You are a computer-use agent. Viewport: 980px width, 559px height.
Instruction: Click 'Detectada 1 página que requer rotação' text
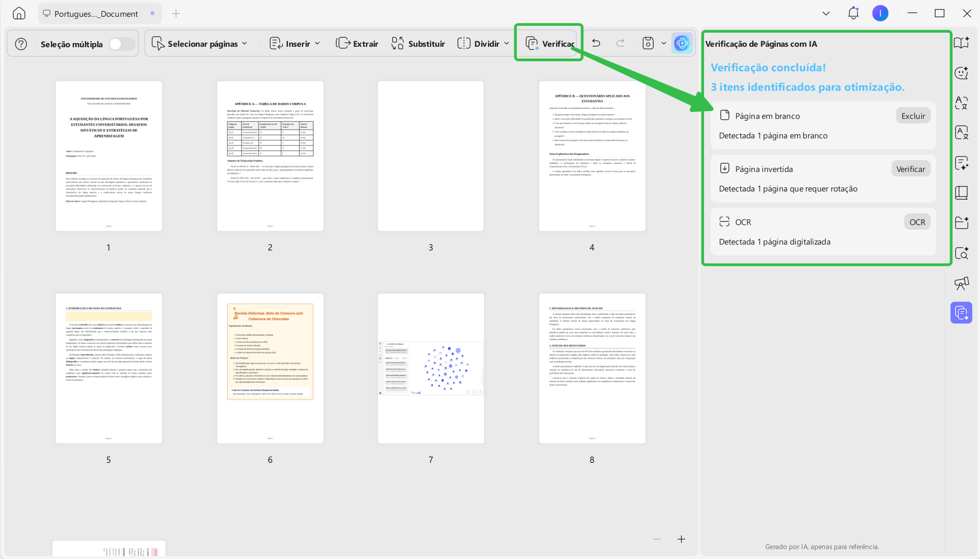[x=788, y=189]
